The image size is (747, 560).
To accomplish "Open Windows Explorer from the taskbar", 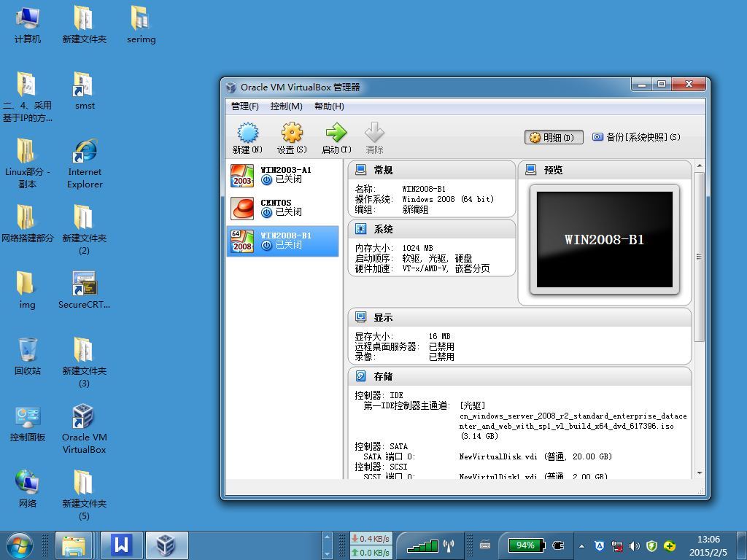I will coord(74,545).
